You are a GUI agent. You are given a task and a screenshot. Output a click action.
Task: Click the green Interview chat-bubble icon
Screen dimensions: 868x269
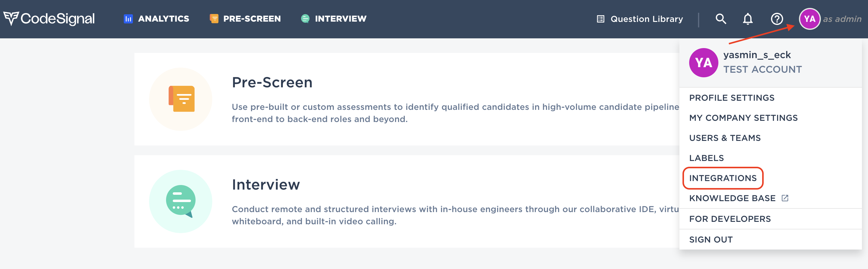(305, 19)
